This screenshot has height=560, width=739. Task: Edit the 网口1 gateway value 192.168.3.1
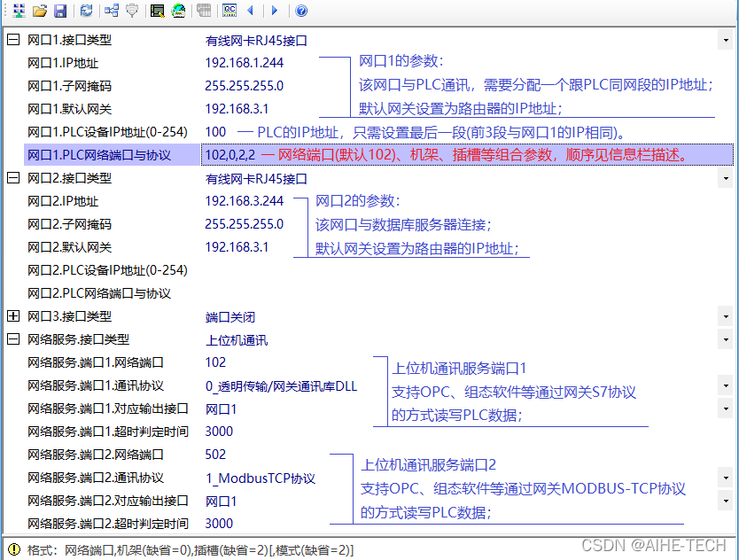point(237,109)
